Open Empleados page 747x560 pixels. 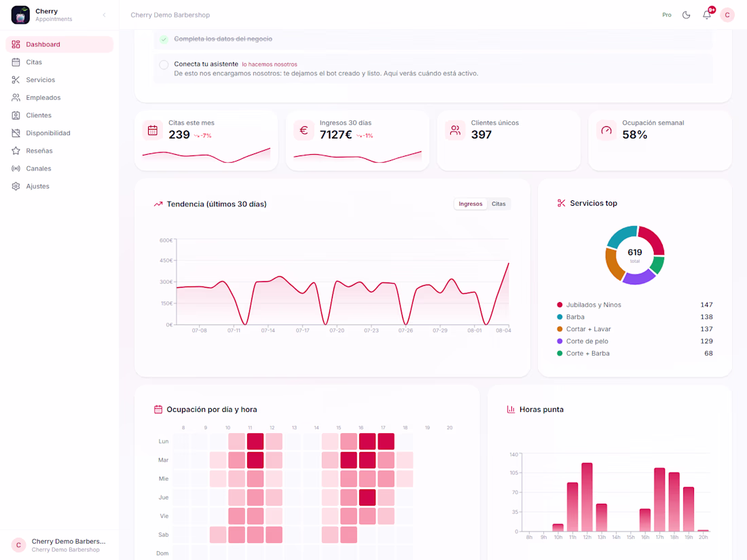[60, 98]
